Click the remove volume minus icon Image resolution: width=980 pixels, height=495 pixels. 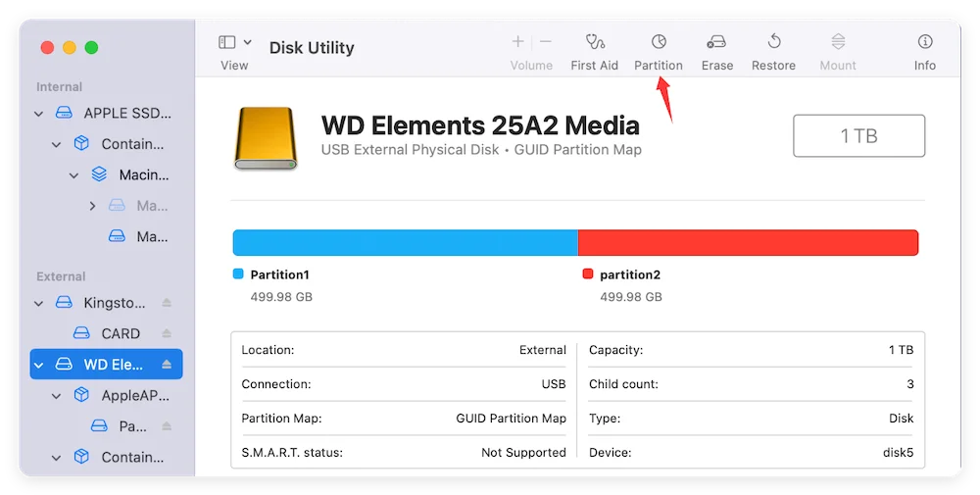point(546,42)
